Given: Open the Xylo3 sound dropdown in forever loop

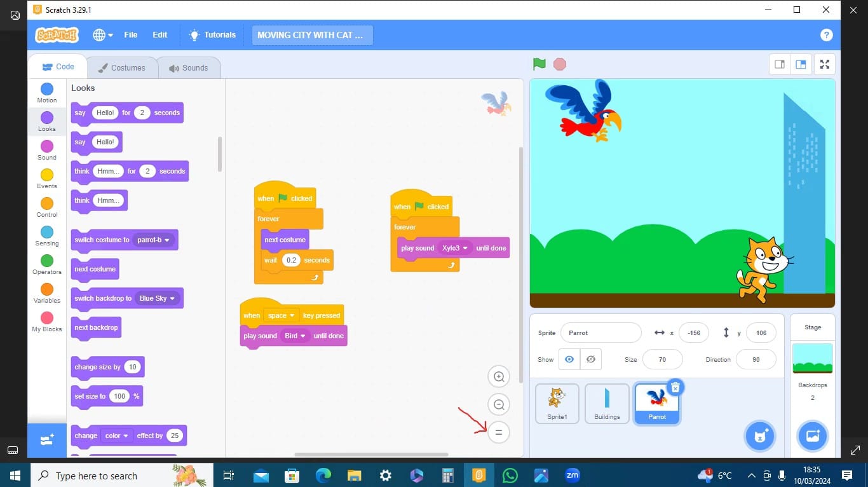Looking at the screenshot, I should 456,248.
